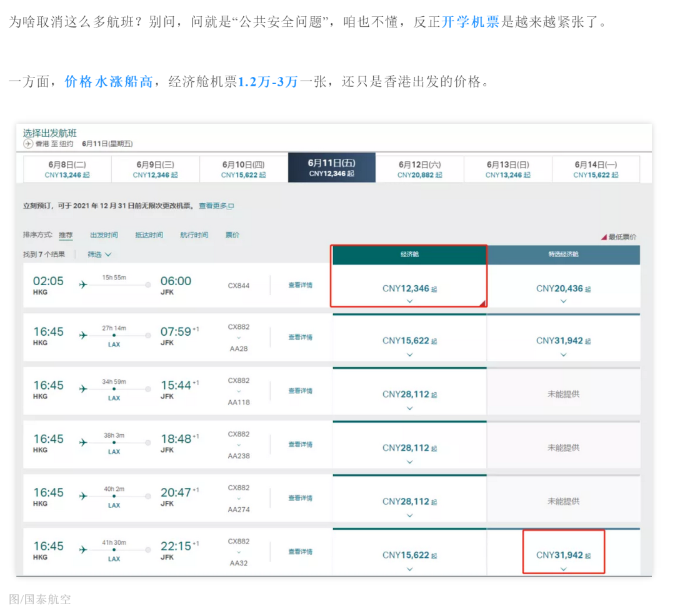Open the 筛选 filter dropdown
675x616 pixels.
click(99, 255)
